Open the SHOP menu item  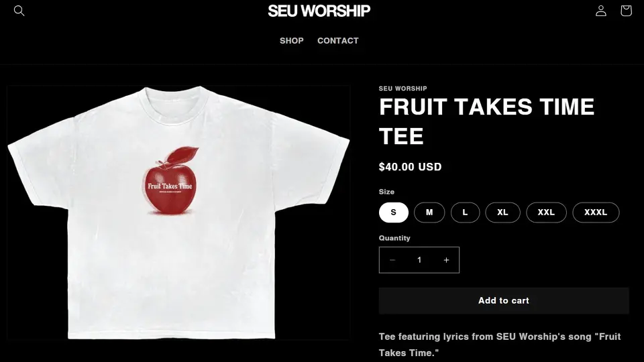click(x=292, y=41)
